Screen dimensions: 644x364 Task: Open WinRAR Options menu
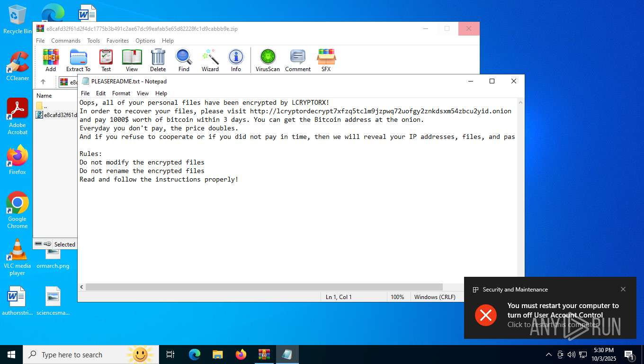tap(145, 41)
